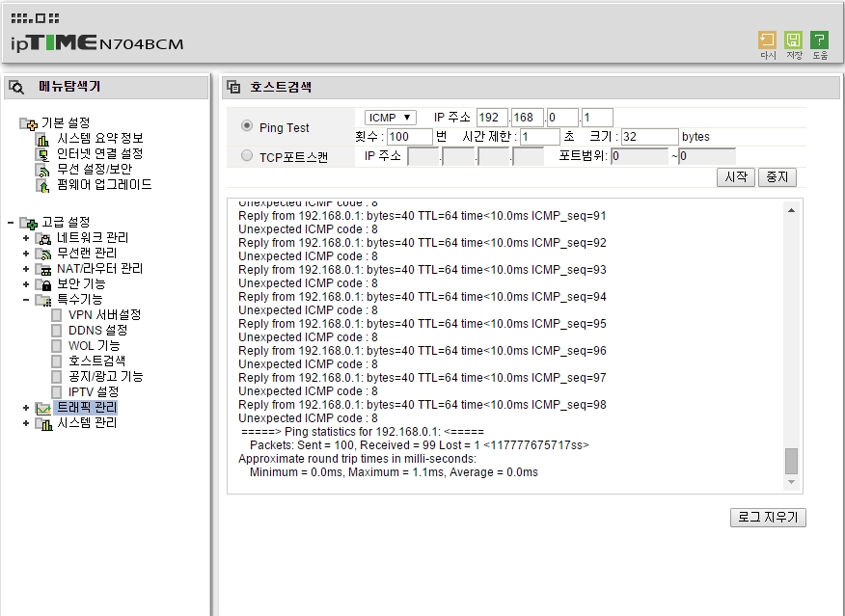Click the 다시 refresh icon in header
The width and height of the screenshot is (845, 616).
767,40
